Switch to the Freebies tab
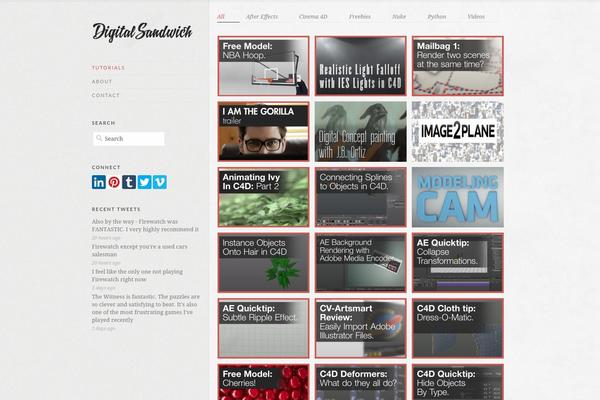600x400 pixels. tap(360, 16)
